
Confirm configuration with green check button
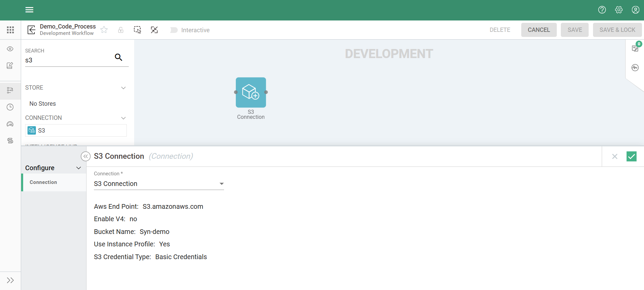pos(632,156)
